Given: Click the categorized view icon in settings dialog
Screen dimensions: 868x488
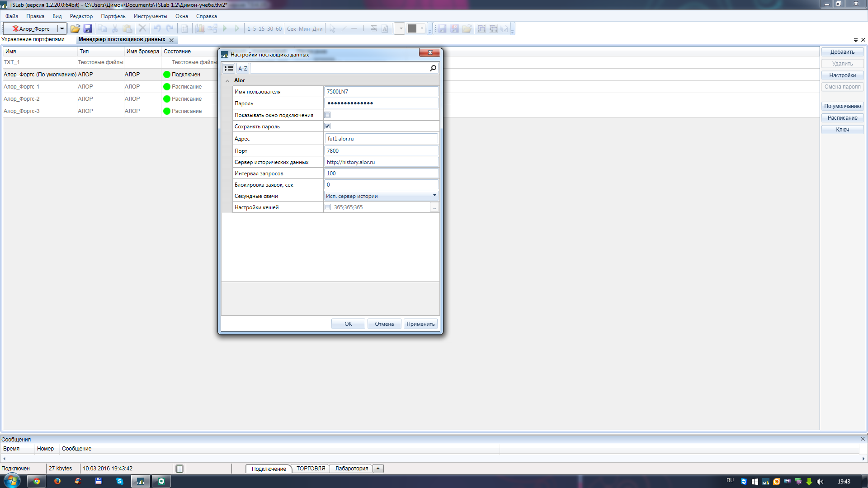Looking at the screenshot, I should tap(229, 68).
